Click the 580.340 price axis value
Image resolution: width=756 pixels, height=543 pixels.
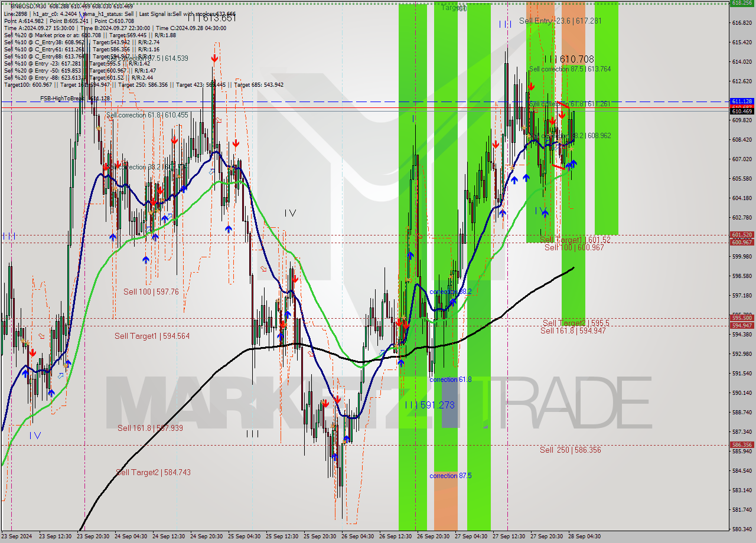tap(742, 529)
